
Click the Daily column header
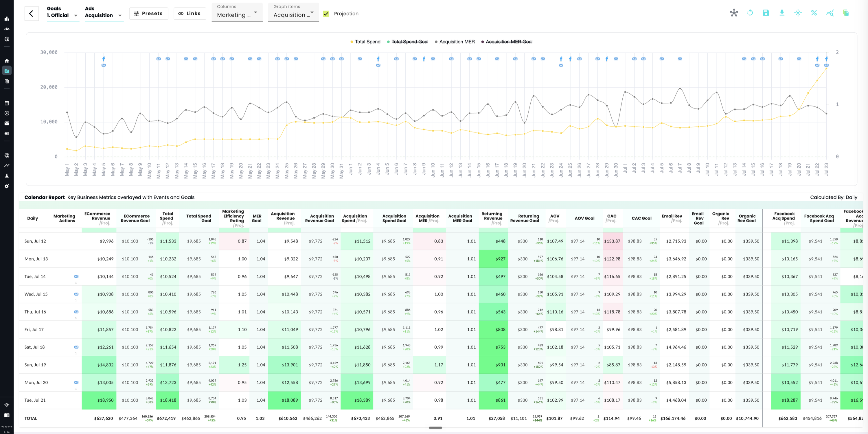pos(32,219)
